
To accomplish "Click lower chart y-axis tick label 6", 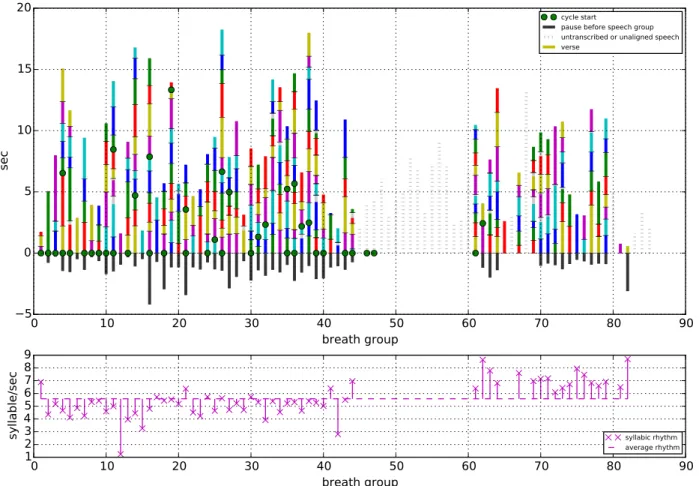I will 27,393.
